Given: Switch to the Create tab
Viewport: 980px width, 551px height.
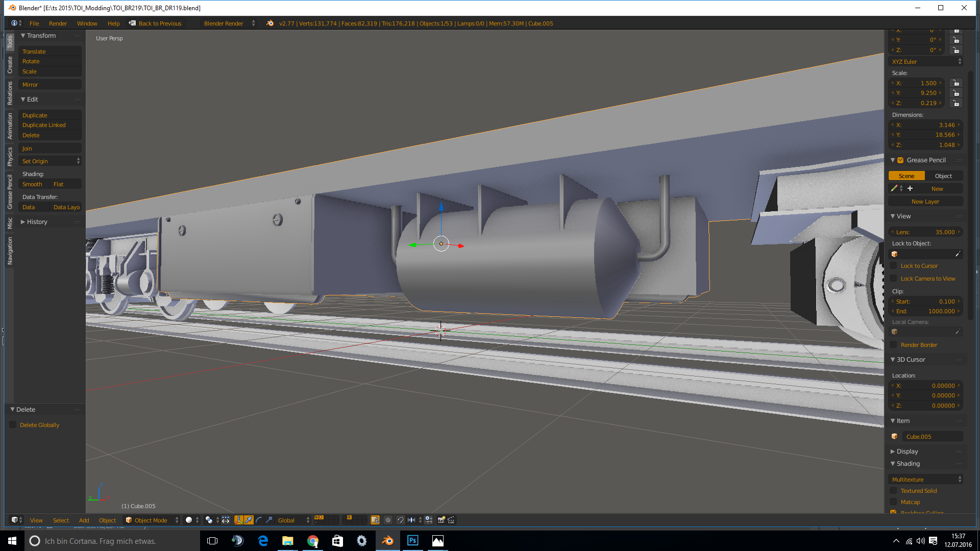Looking at the screenshot, I should [x=10, y=65].
